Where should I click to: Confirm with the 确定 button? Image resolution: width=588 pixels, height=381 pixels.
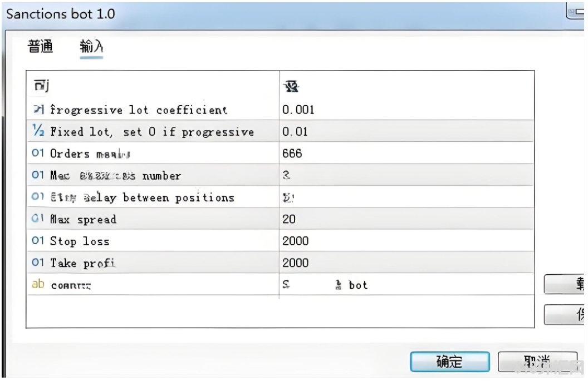click(x=449, y=362)
